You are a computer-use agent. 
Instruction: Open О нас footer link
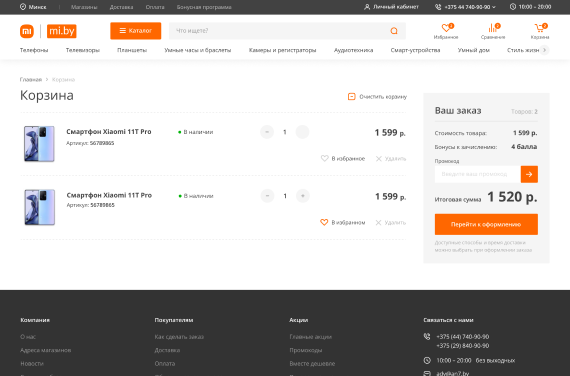pos(28,337)
